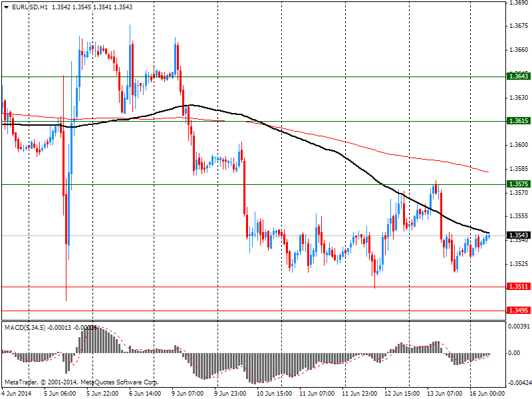Click the MACD scale value 0.00391

[x=519, y=327]
